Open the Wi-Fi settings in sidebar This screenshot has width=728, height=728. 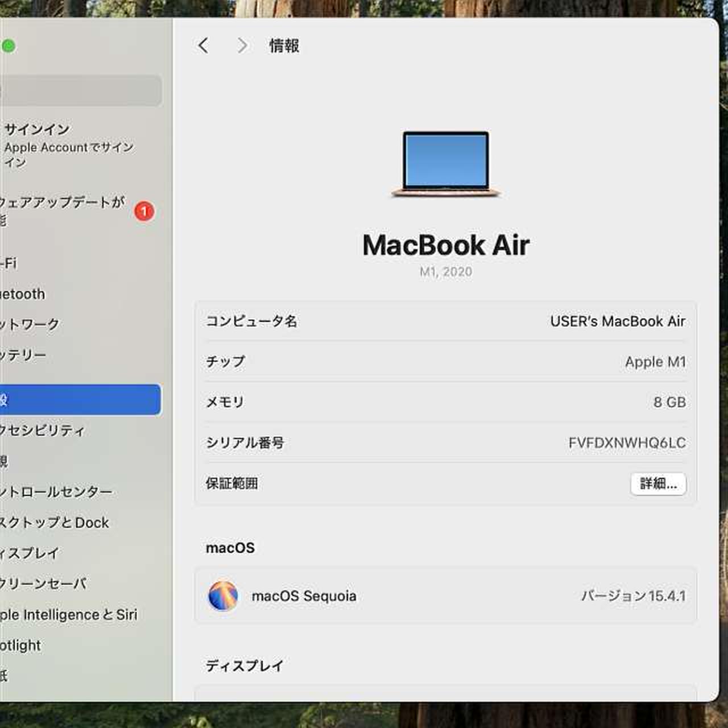(9, 263)
